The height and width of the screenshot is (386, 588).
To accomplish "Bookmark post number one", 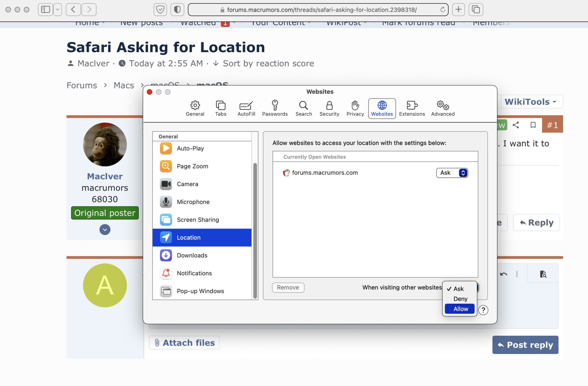I will 533,125.
